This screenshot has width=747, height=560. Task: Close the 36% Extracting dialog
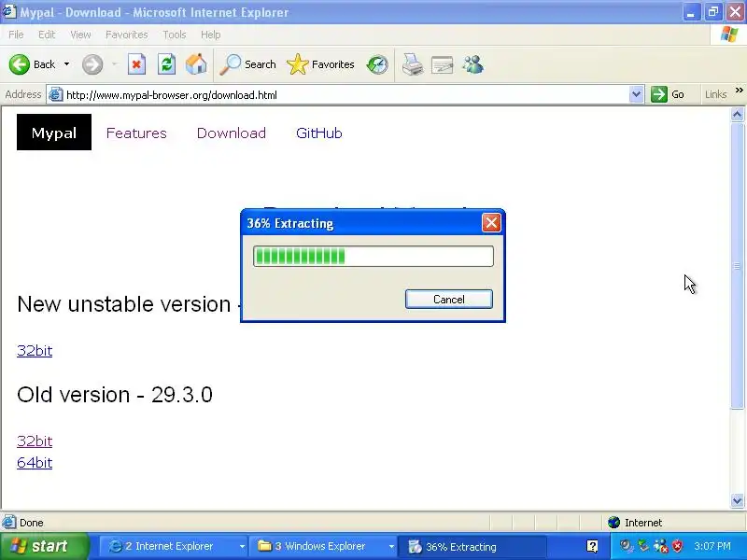tap(491, 223)
